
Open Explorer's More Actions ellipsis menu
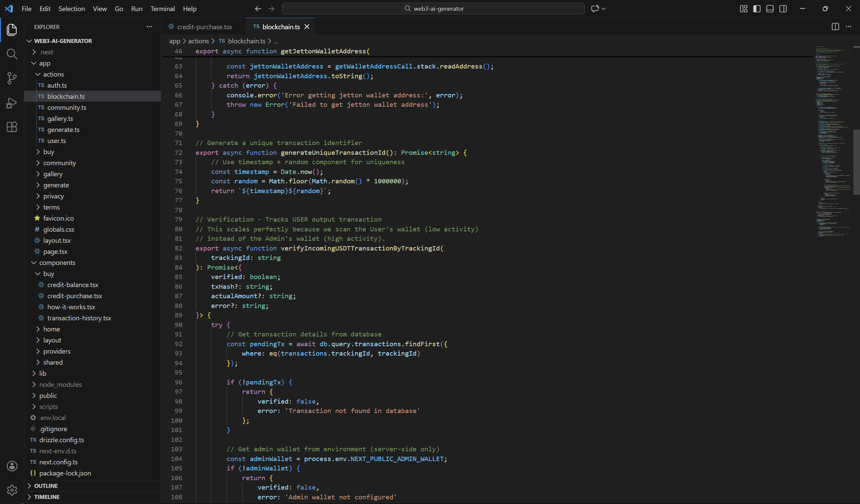tap(149, 26)
